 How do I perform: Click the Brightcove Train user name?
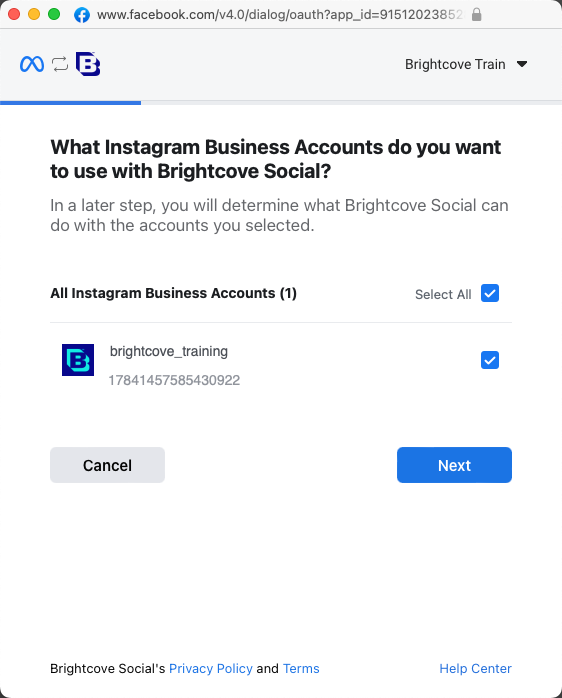click(455, 64)
